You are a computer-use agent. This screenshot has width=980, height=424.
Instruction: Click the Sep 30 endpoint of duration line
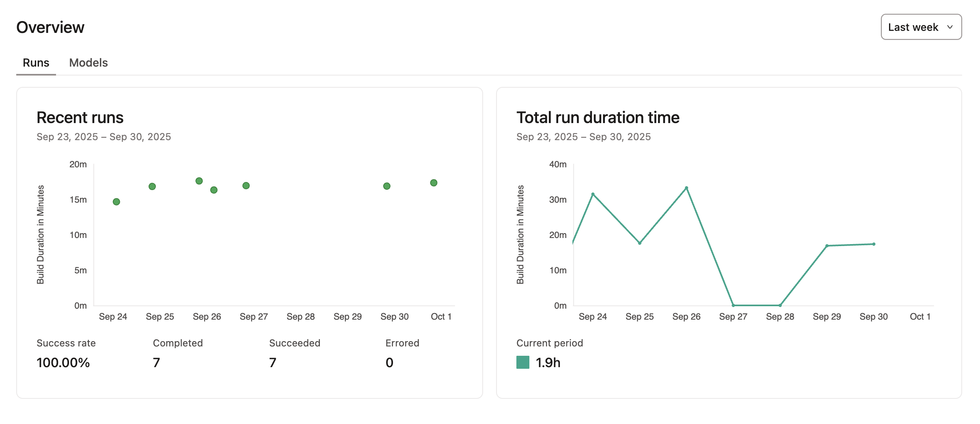(x=874, y=244)
